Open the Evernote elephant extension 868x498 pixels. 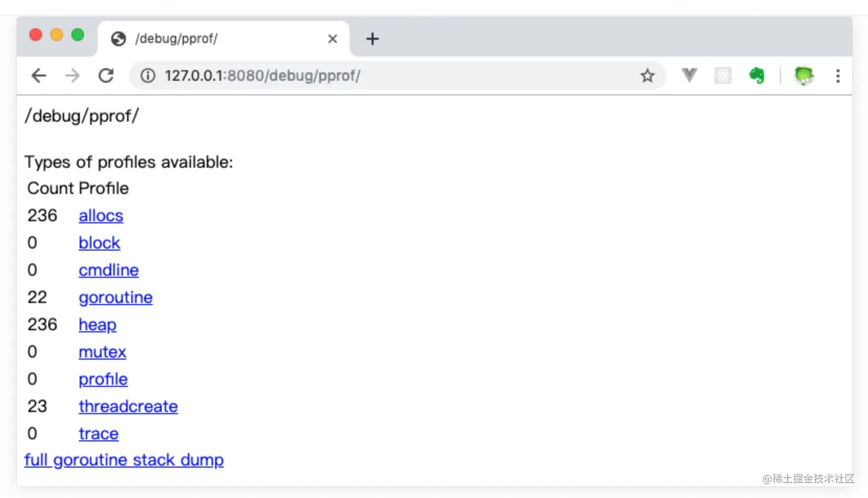[x=757, y=75]
